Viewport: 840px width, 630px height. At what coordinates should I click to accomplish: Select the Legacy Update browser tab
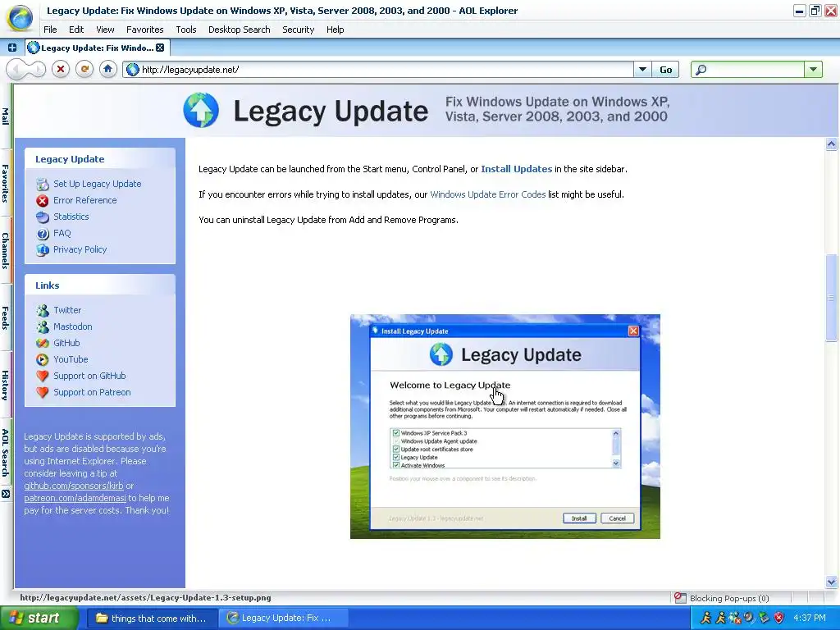97,48
